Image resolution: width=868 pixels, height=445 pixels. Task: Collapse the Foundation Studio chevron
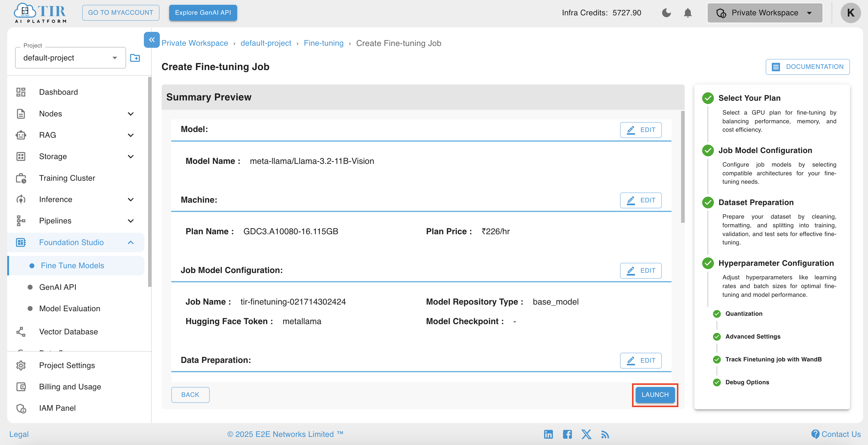[x=131, y=242]
